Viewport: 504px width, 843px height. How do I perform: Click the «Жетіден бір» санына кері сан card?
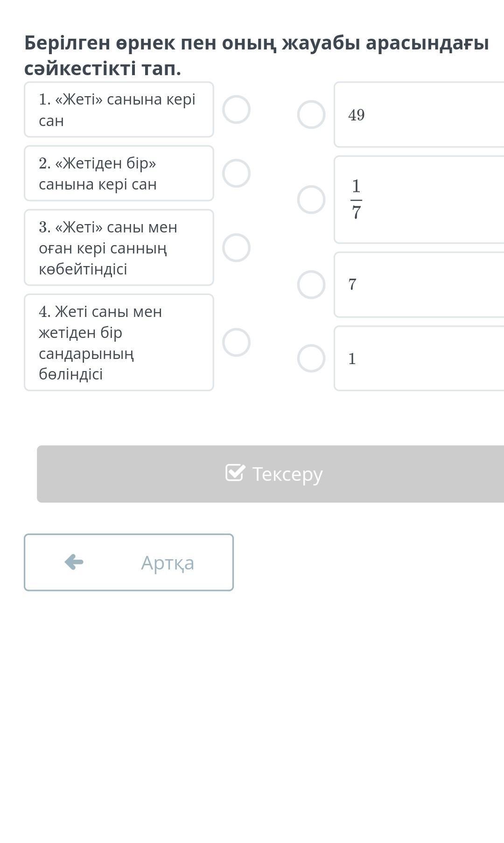click(x=119, y=173)
